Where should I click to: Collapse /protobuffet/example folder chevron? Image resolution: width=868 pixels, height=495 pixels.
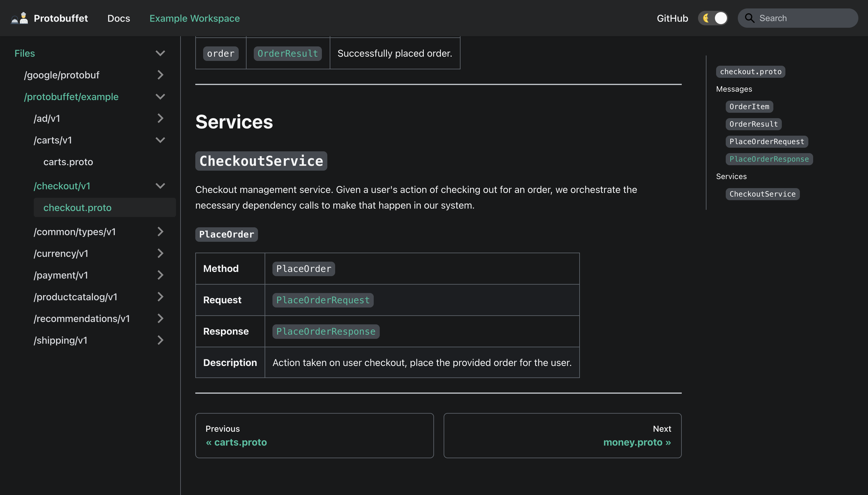[x=160, y=96]
